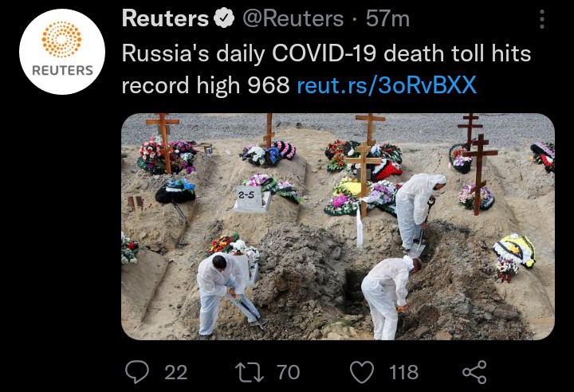This screenshot has width=574, height=392.
Task: Like the tweet with the heart icon
Action: coord(362,372)
